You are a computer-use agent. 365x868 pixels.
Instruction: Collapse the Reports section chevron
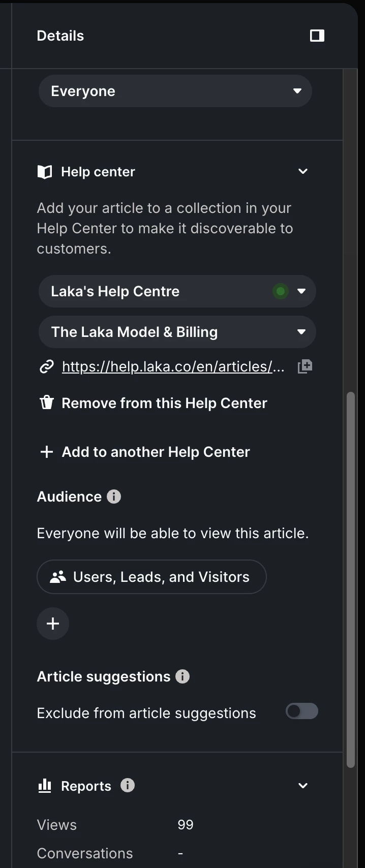pos(303,786)
